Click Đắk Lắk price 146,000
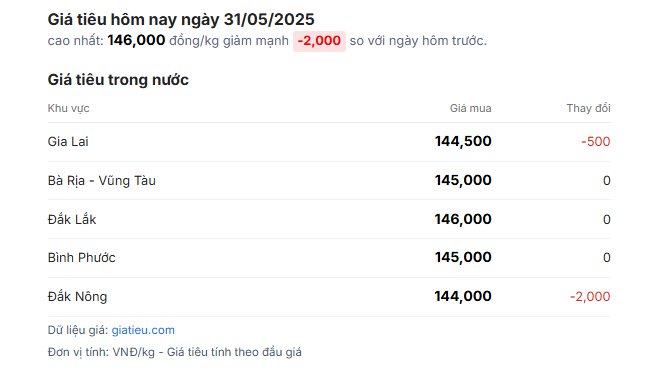 click(463, 219)
